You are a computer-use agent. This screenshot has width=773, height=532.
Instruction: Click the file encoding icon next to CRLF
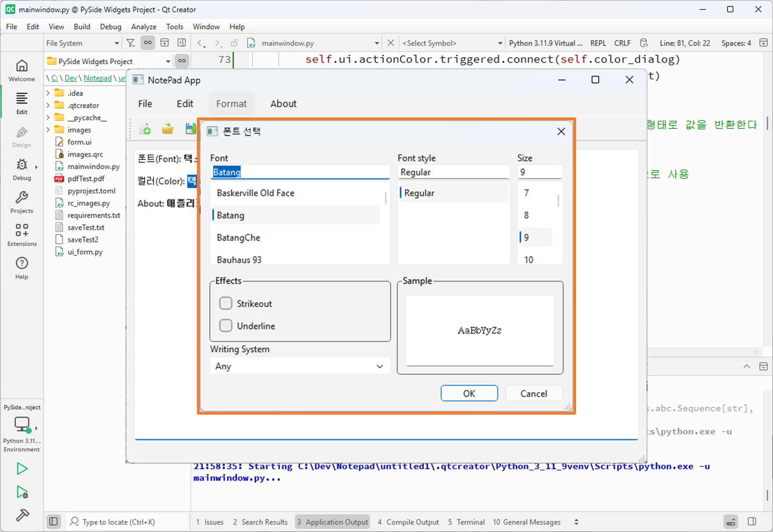pos(644,43)
